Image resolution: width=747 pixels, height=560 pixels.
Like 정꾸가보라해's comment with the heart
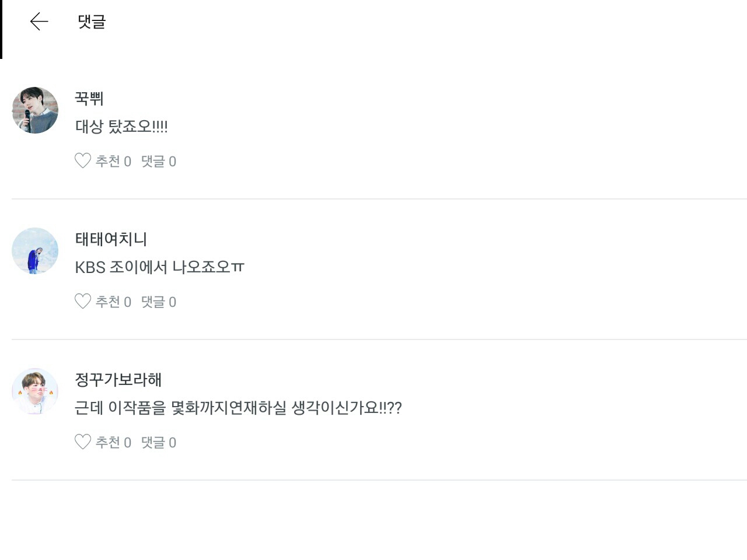click(83, 442)
